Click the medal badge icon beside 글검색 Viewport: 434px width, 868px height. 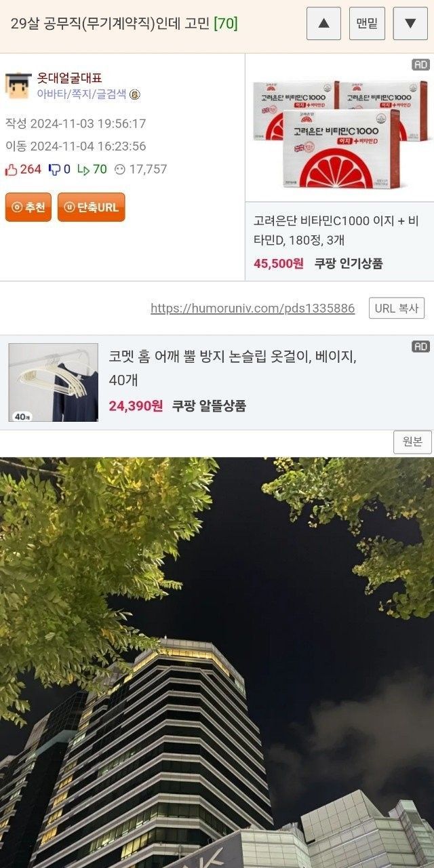(x=135, y=94)
